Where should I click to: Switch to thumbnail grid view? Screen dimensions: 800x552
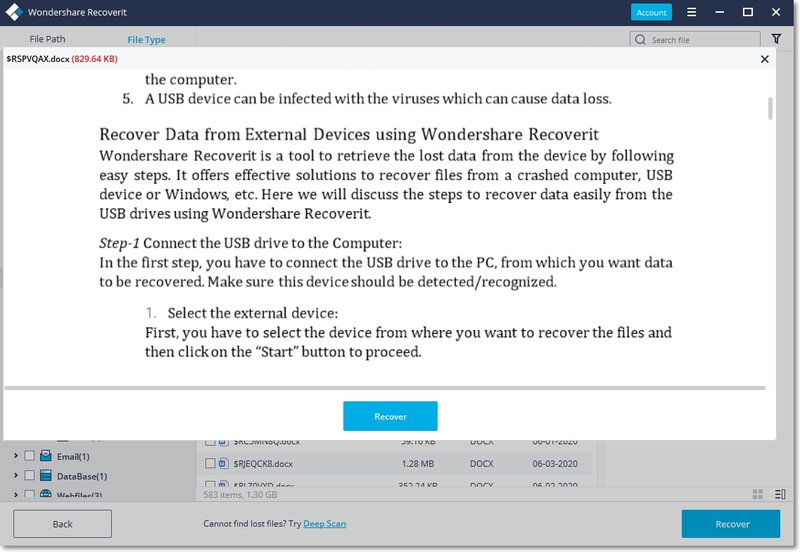point(758,494)
